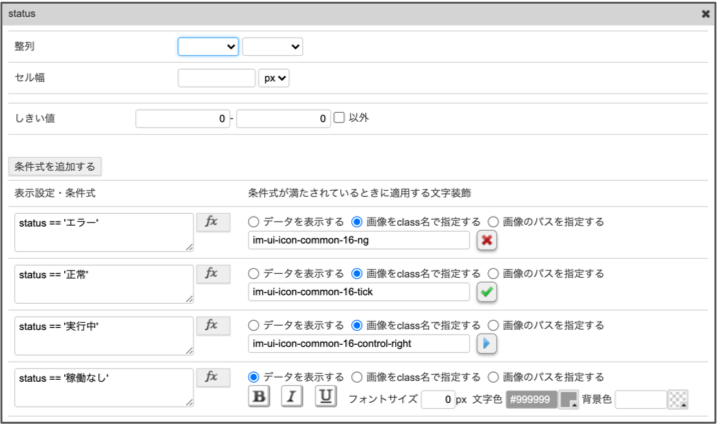Click the fx button for the 'エラー' condition
The width and height of the screenshot is (722, 431).
click(x=212, y=222)
